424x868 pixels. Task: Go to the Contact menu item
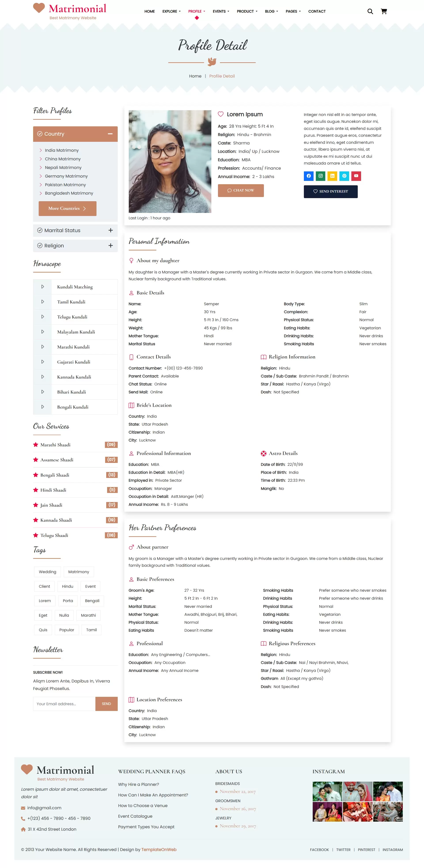pyautogui.click(x=317, y=11)
